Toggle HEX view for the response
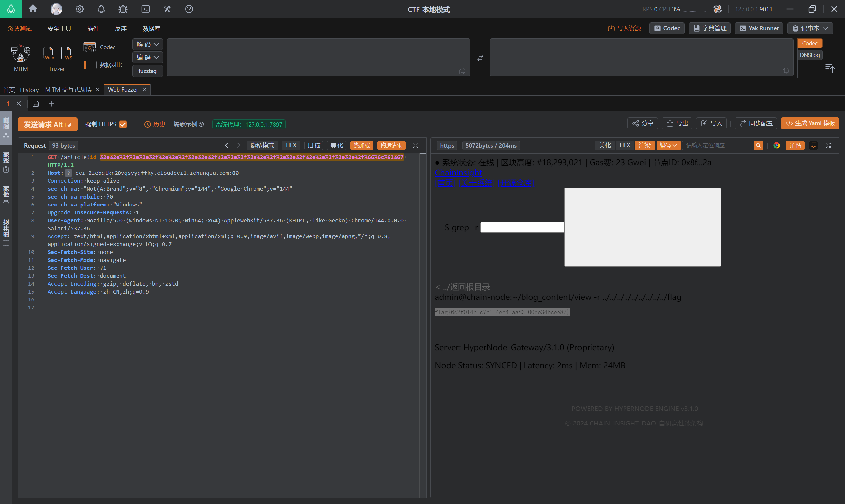The image size is (845, 504). pyautogui.click(x=625, y=145)
